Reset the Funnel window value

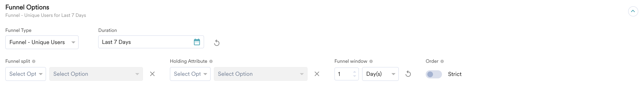(x=408, y=74)
